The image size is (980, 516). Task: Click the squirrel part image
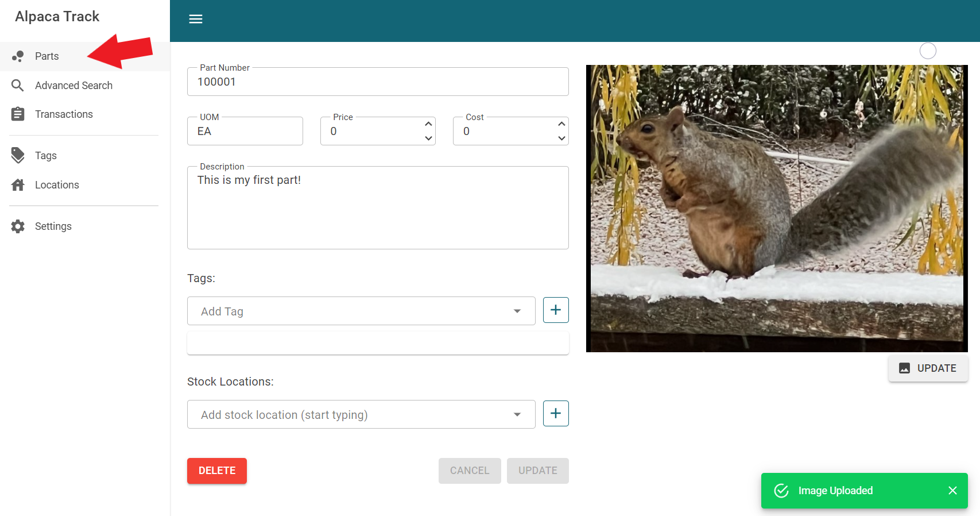coord(776,208)
